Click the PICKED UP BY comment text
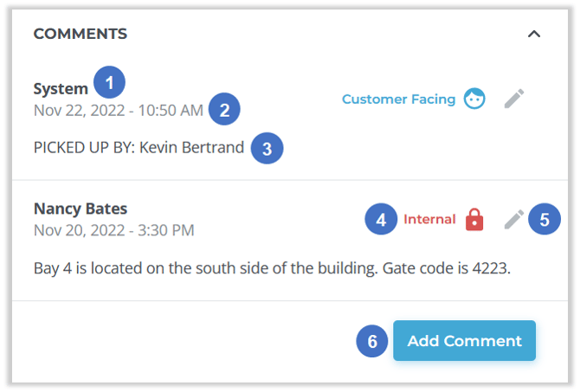The image size is (580, 392). [x=139, y=147]
